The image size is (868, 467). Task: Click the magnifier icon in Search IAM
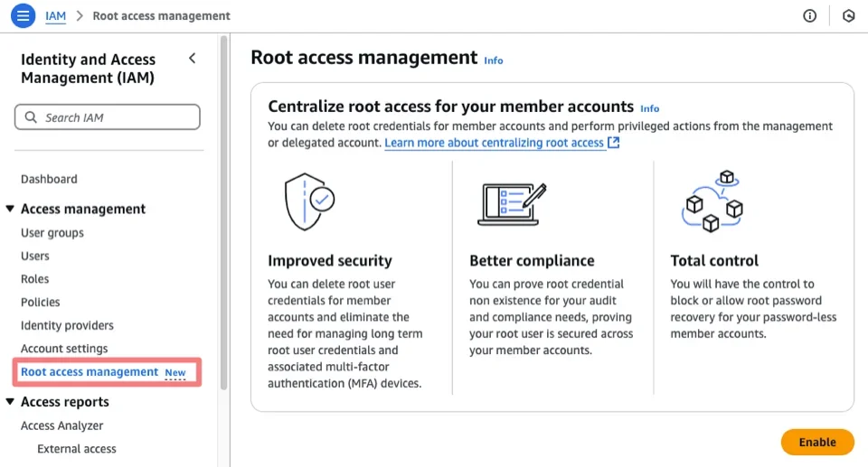coord(33,117)
